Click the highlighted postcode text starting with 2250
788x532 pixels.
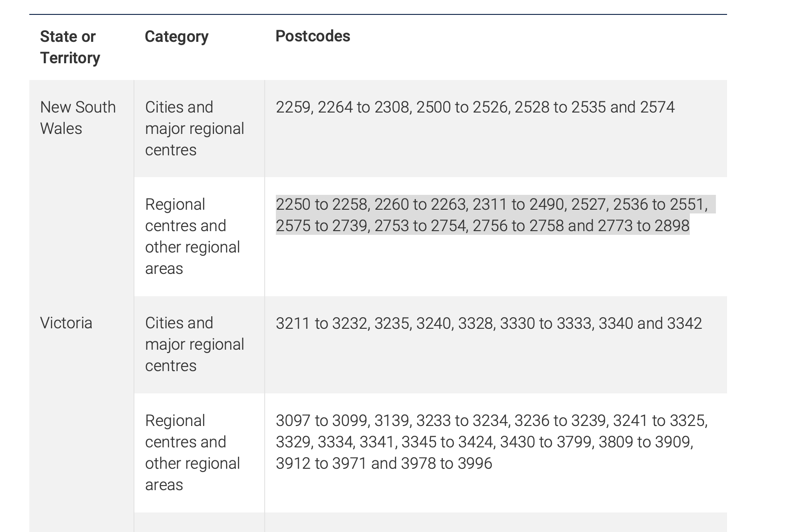[x=482, y=215]
